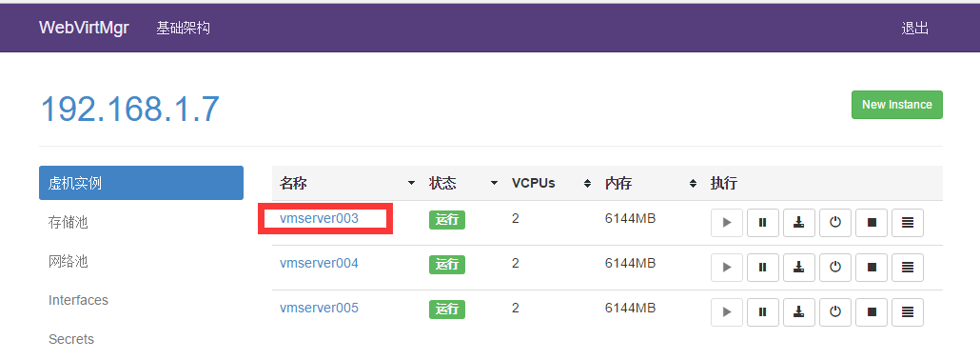Screen dimensions: 980x360
Task: Click 6144MB memory value for vmserver005
Action: (x=630, y=308)
